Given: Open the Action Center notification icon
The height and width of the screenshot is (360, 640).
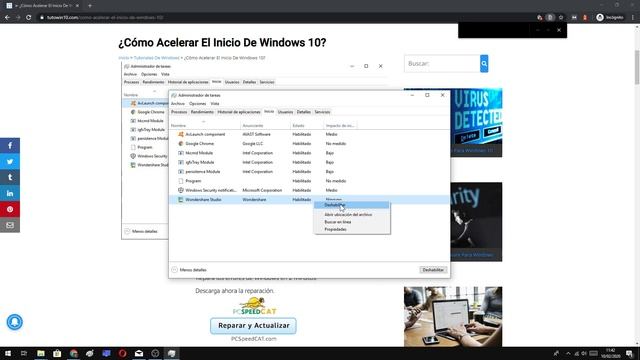Looking at the screenshot, I should (x=629, y=353).
